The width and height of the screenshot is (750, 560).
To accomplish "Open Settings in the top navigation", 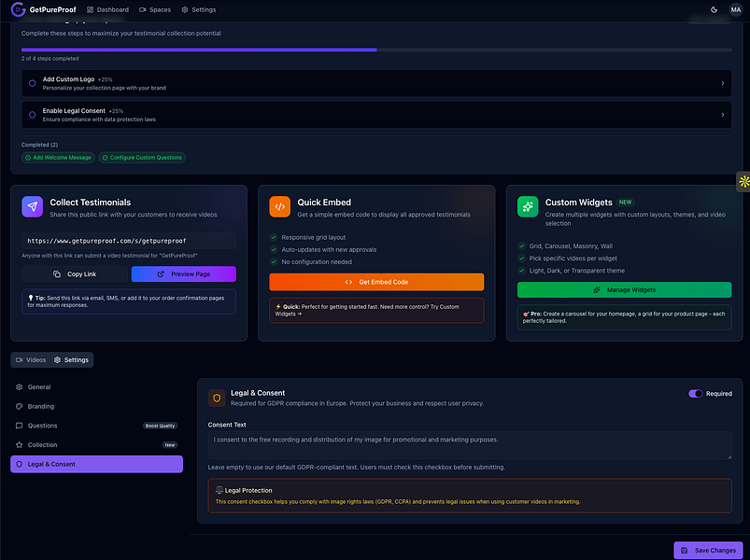I will pyautogui.click(x=199, y=9).
